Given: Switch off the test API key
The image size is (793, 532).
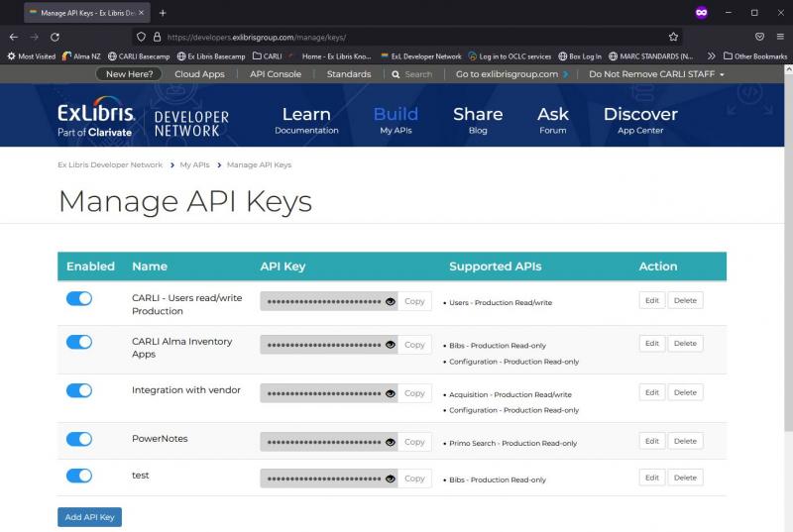Looking at the screenshot, I should [79, 476].
